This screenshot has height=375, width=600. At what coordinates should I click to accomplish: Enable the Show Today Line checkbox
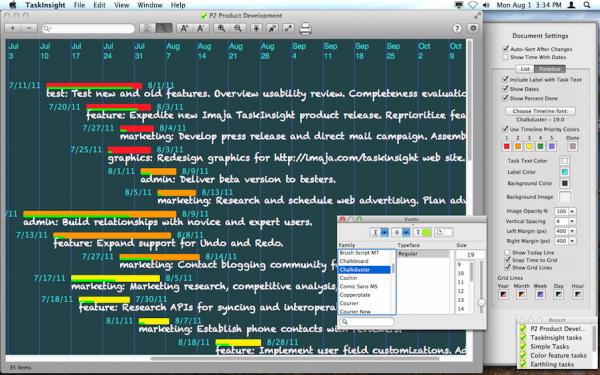coord(507,253)
